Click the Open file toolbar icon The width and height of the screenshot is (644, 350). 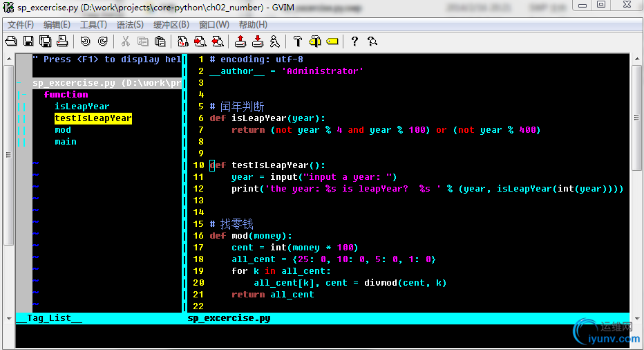tap(11, 41)
